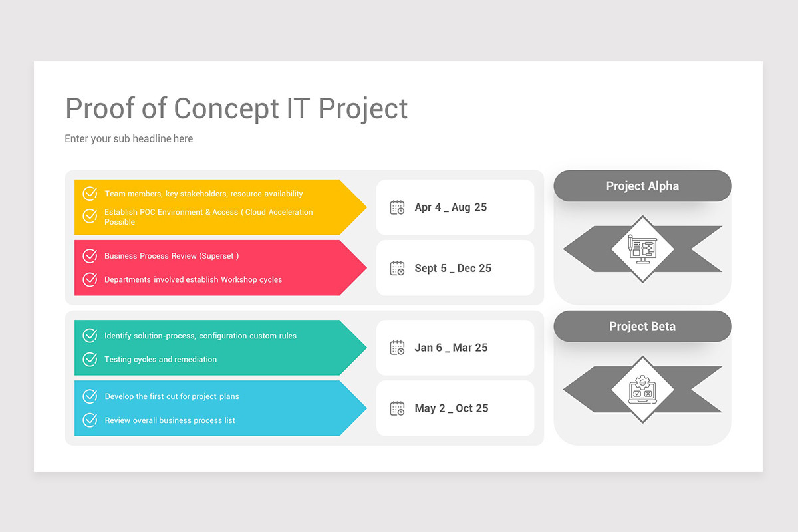
Task: Click the calendar icon beside Jan 6 _ Mar 25
Action: pyautogui.click(x=397, y=348)
